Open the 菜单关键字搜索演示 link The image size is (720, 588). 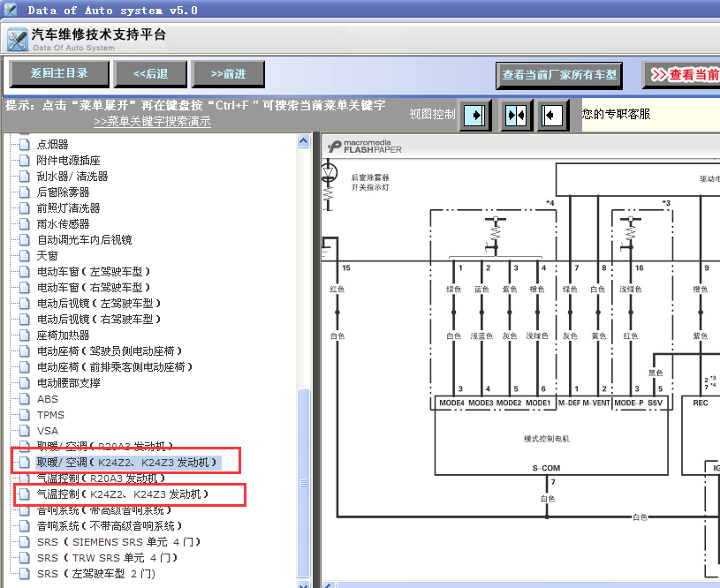point(152,122)
